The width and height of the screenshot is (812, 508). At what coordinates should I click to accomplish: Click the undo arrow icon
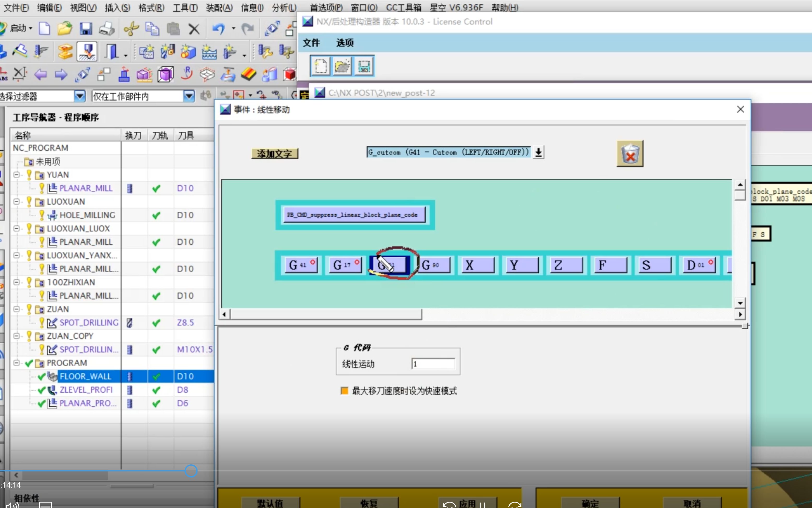coord(219,28)
